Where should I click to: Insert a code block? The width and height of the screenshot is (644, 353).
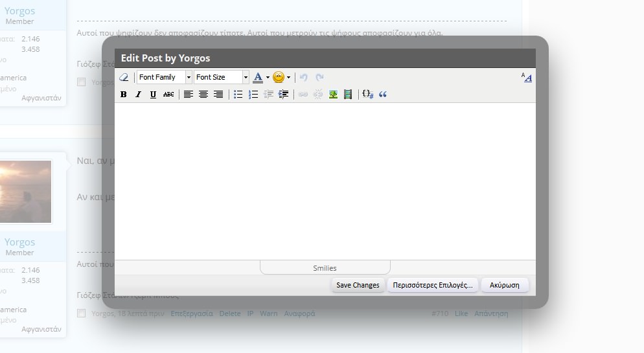coord(367,95)
